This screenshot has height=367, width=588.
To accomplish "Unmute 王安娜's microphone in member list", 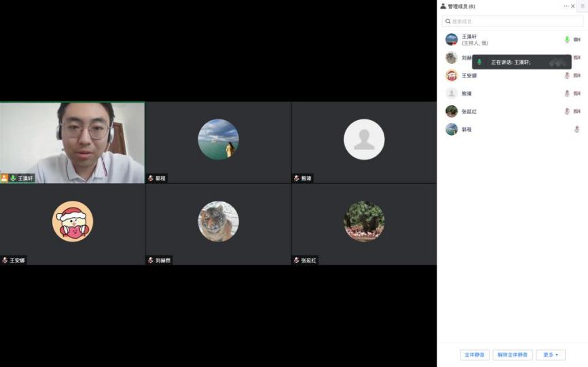I will click(567, 75).
